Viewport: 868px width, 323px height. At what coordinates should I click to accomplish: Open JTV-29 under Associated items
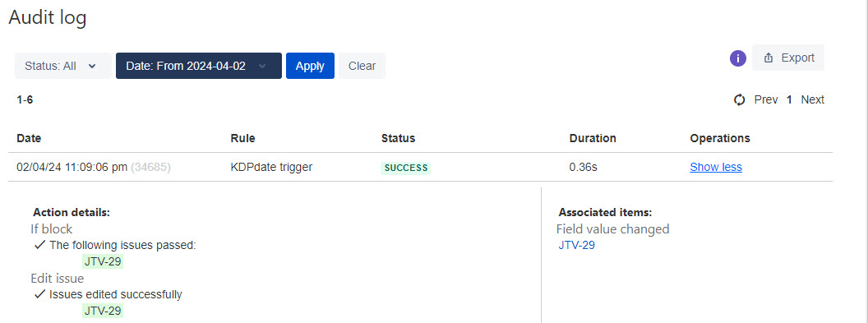(577, 245)
